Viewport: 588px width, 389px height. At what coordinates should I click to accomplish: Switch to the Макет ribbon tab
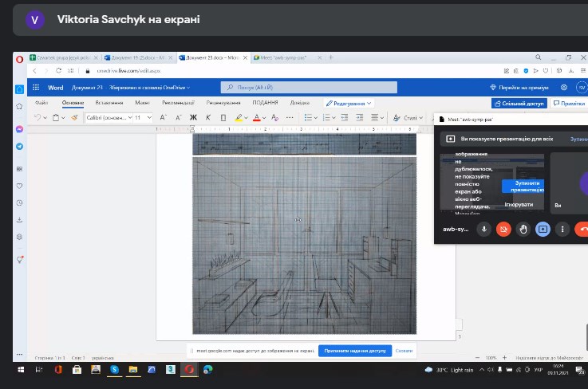pos(142,102)
